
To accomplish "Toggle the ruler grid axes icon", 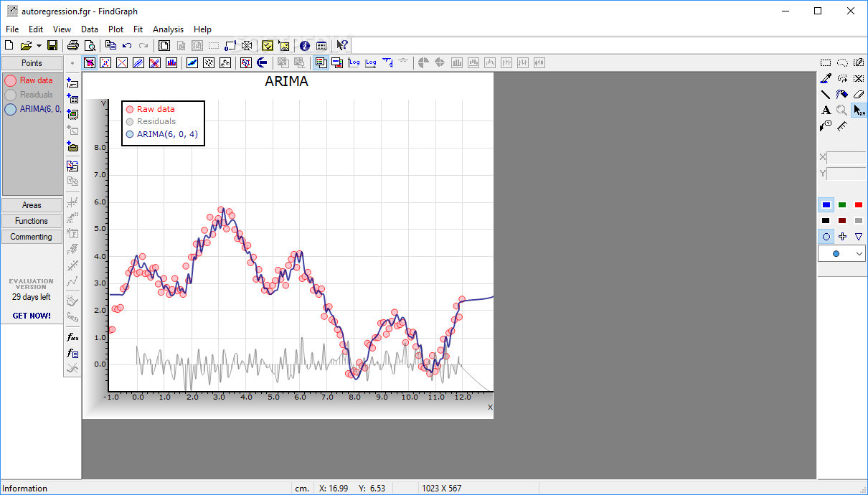I will click(388, 62).
